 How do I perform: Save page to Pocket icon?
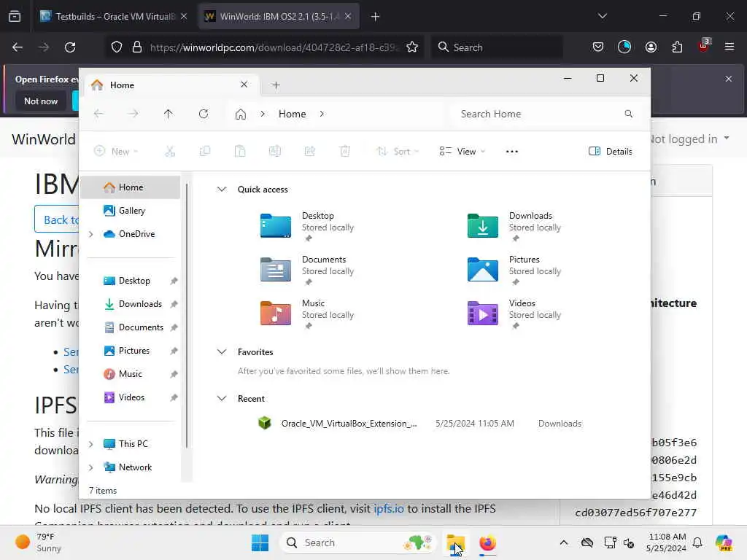click(x=598, y=47)
